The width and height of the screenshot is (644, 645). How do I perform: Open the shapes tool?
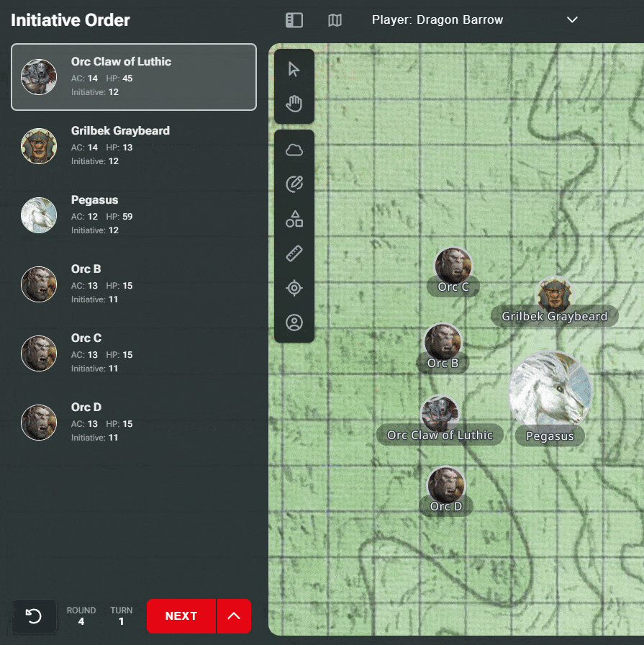pos(294,219)
